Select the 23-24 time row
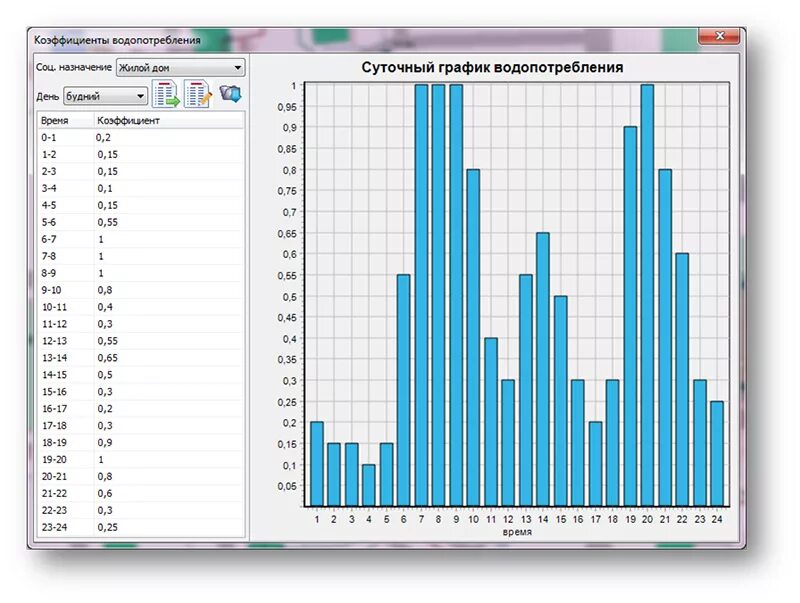 click(x=141, y=527)
